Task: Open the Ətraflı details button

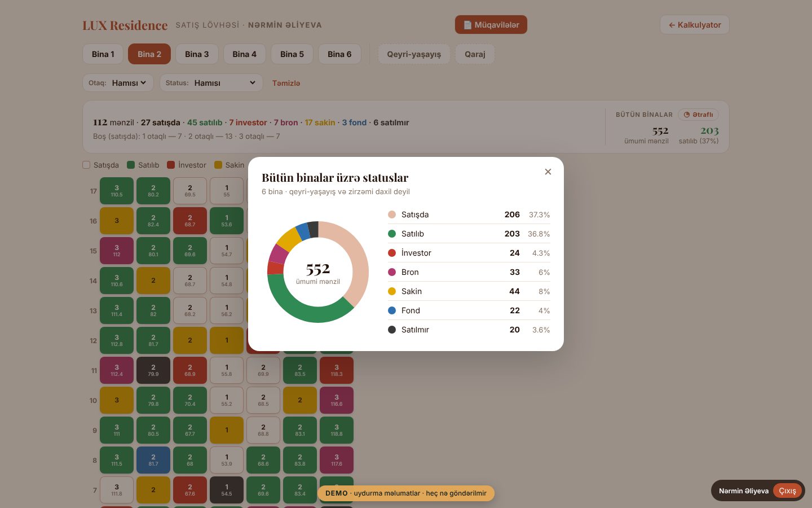Action: pos(698,115)
